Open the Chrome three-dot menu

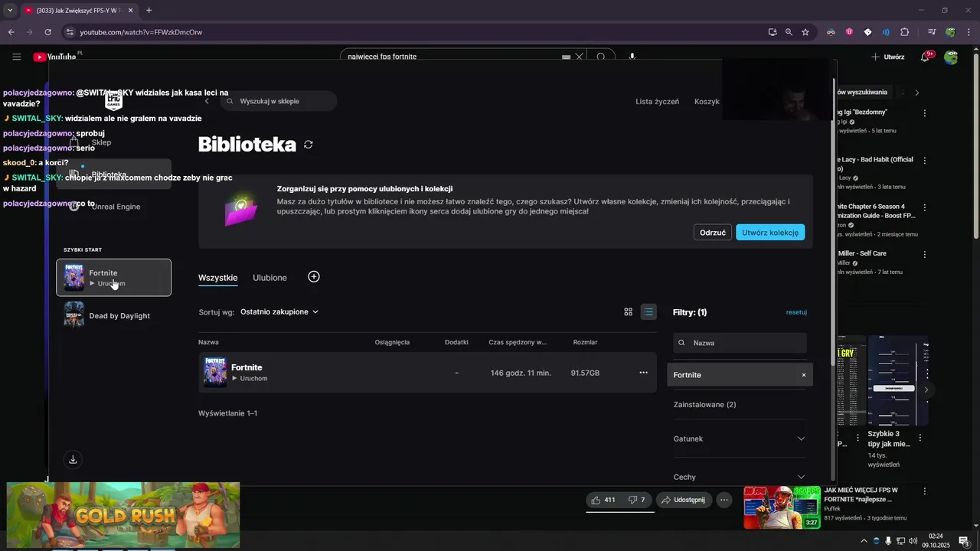pyautogui.click(x=969, y=32)
